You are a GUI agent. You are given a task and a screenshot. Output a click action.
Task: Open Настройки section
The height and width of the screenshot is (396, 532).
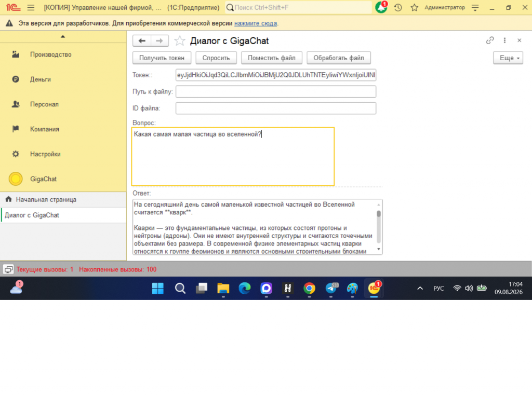(63, 154)
